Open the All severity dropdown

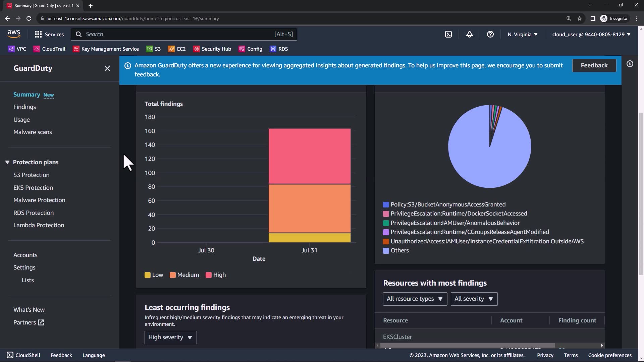(x=474, y=299)
